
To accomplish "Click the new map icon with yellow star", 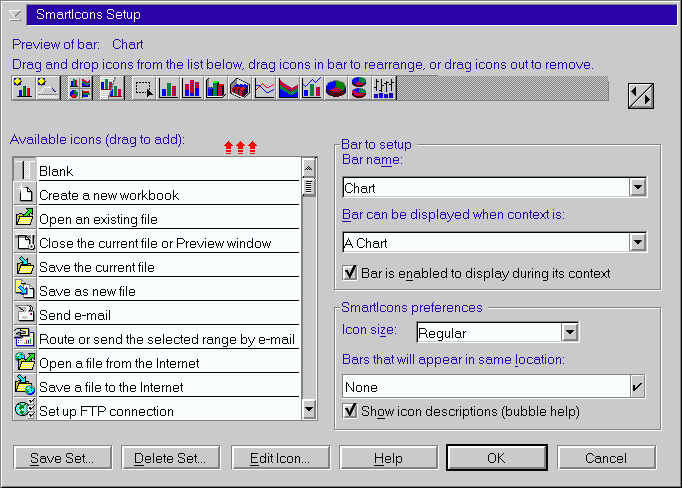I will 47,88.
